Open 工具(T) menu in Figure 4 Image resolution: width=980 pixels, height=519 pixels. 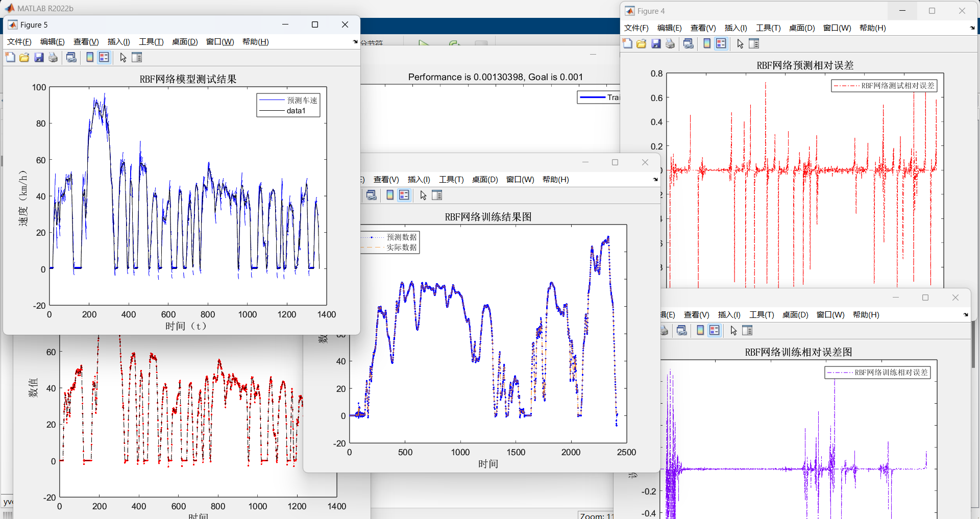768,28
